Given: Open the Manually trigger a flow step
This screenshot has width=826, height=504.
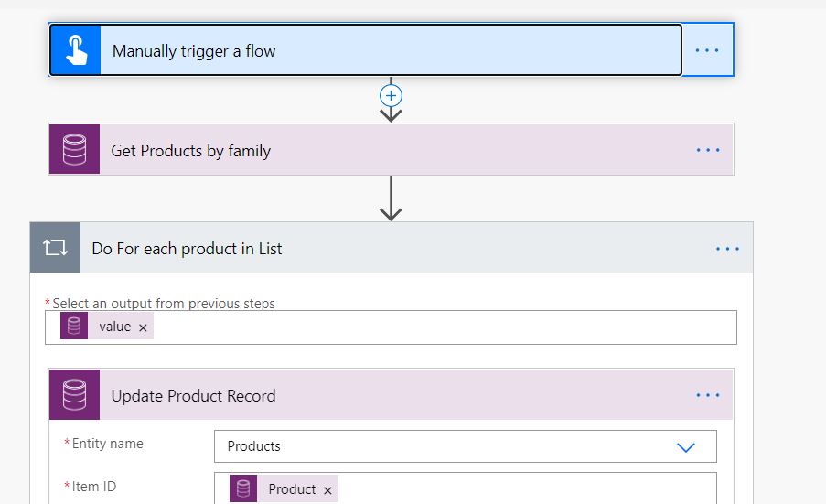Looking at the screenshot, I should (x=366, y=50).
